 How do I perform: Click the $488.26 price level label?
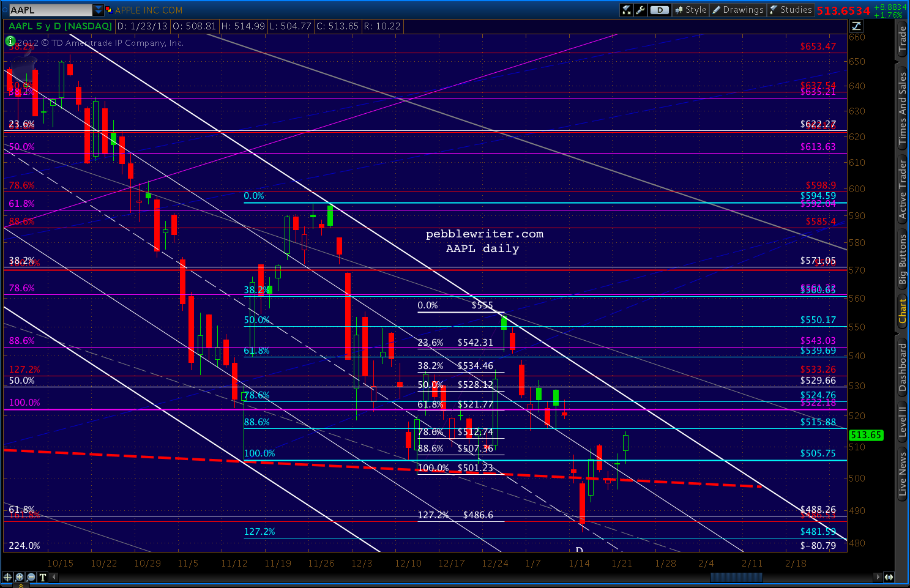point(818,510)
